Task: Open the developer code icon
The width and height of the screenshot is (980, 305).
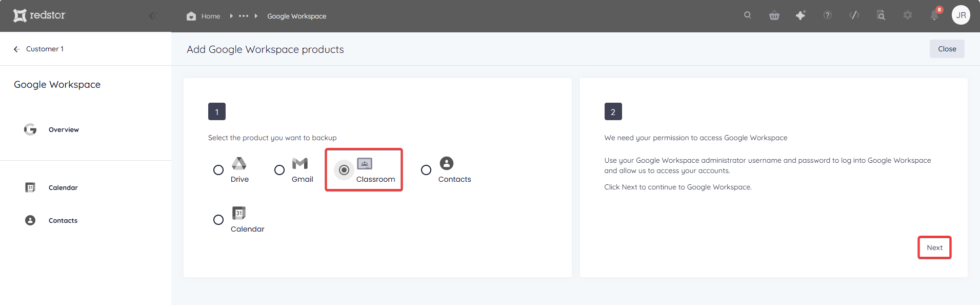Action: tap(854, 15)
